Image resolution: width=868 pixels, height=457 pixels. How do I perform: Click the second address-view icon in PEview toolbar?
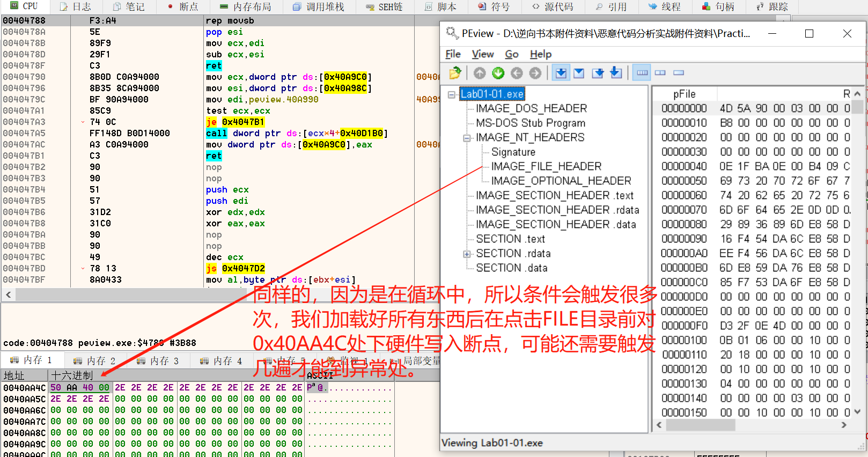(x=579, y=73)
